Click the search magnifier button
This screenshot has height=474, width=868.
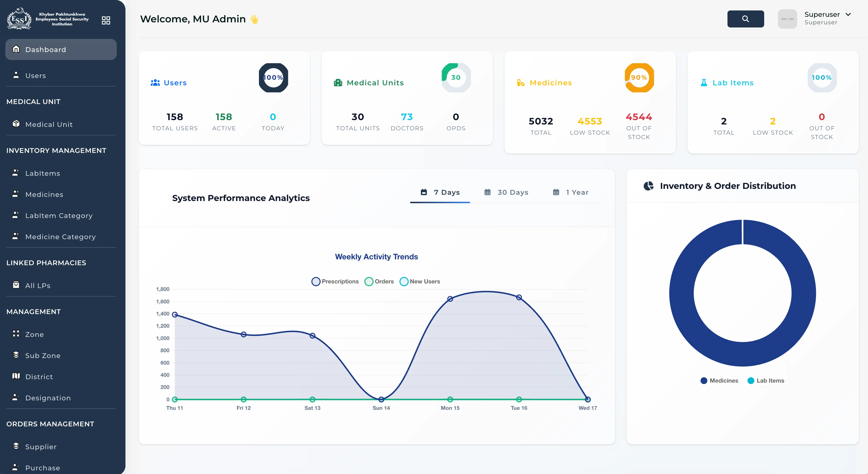coord(745,19)
